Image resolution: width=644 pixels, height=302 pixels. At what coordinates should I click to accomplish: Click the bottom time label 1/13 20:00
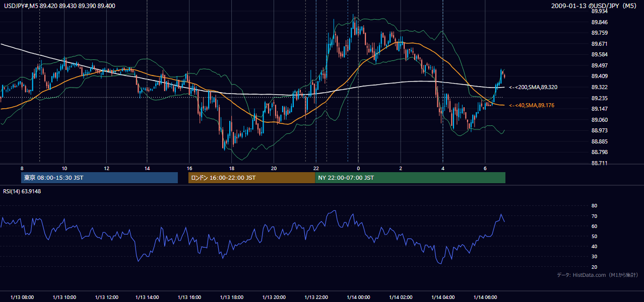[x=274, y=297]
